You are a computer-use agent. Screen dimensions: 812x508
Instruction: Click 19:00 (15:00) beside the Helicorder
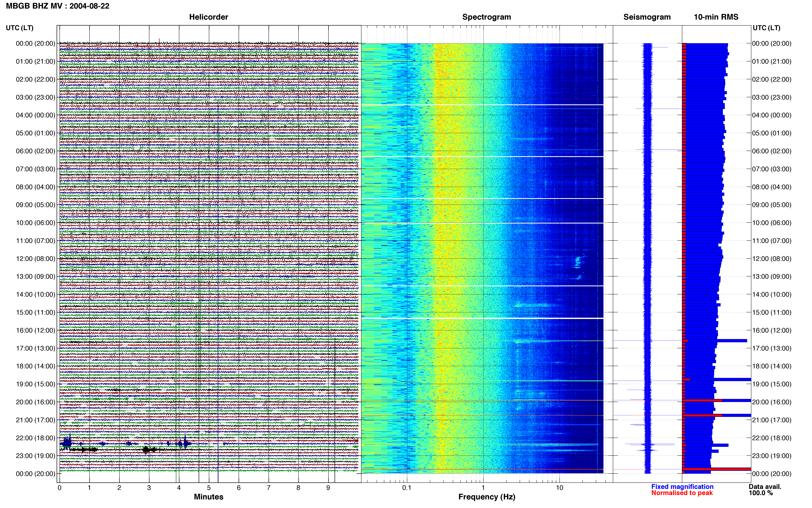click(35, 384)
